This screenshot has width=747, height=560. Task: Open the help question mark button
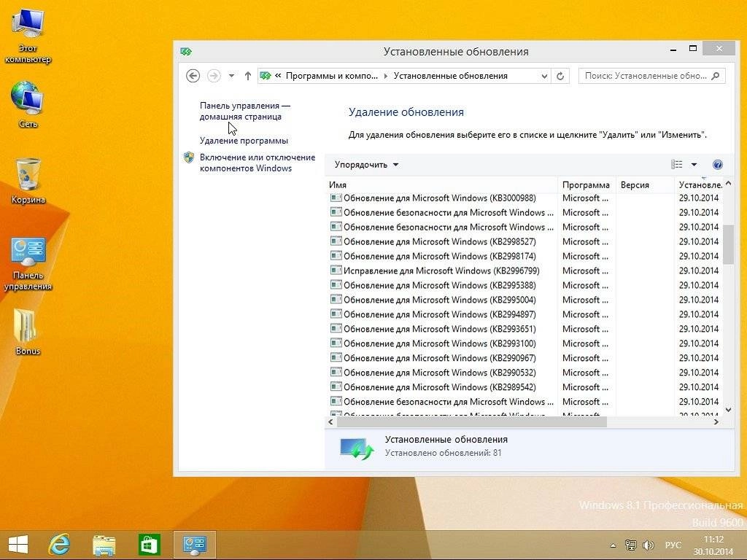pos(718,165)
